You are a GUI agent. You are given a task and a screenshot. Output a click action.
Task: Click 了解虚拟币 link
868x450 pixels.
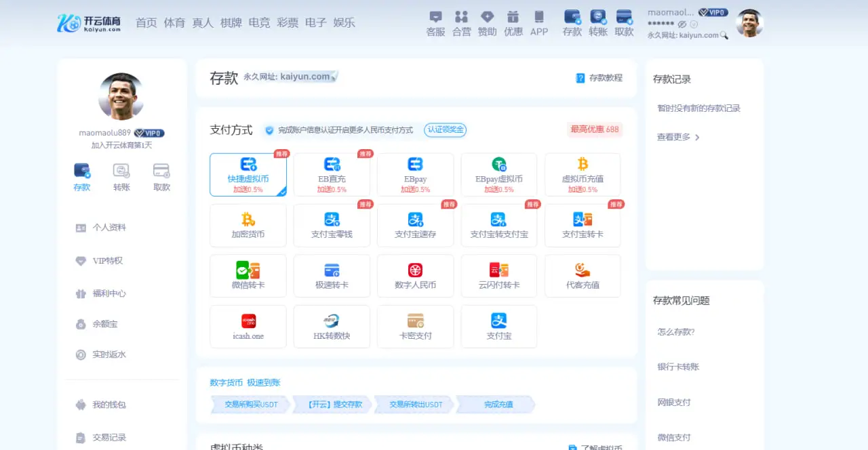[595, 448]
